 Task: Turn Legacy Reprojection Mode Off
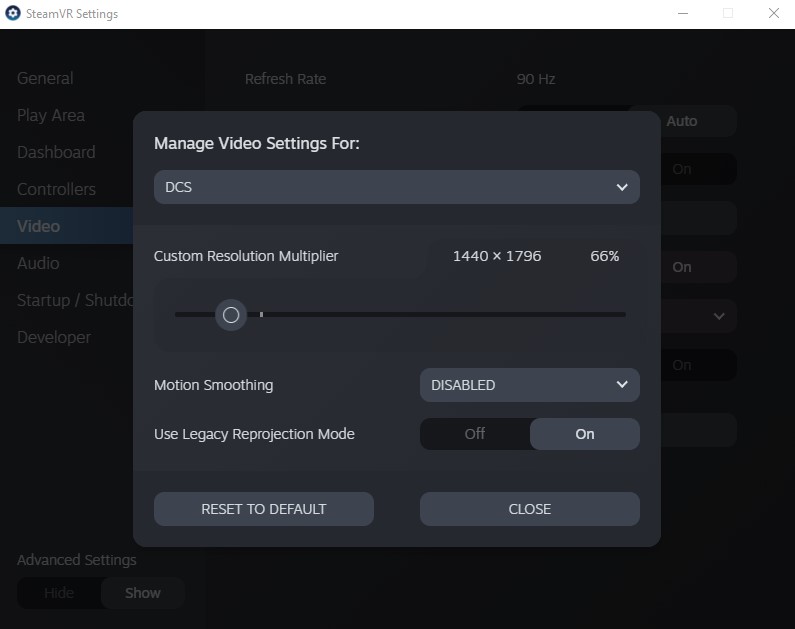(x=475, y=434)
